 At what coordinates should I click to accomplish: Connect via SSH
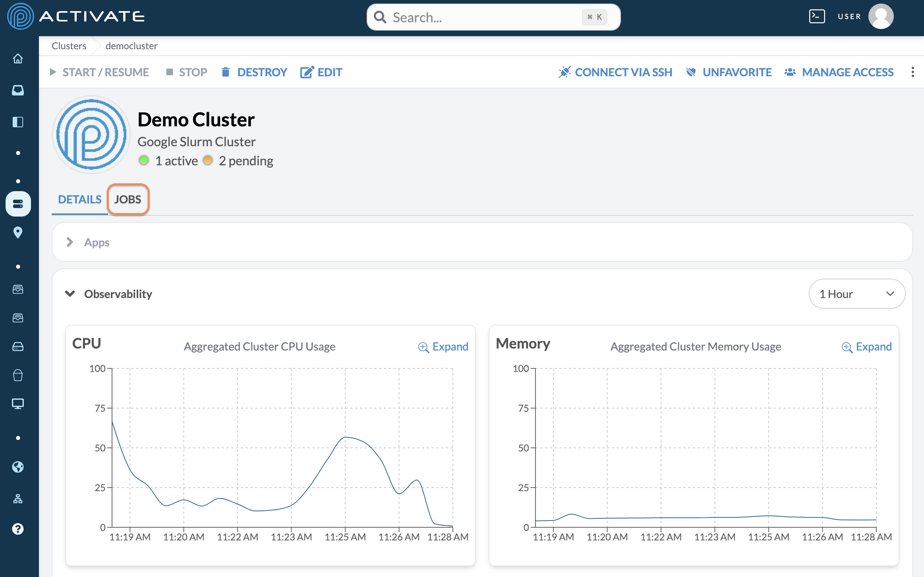point(615,72)
